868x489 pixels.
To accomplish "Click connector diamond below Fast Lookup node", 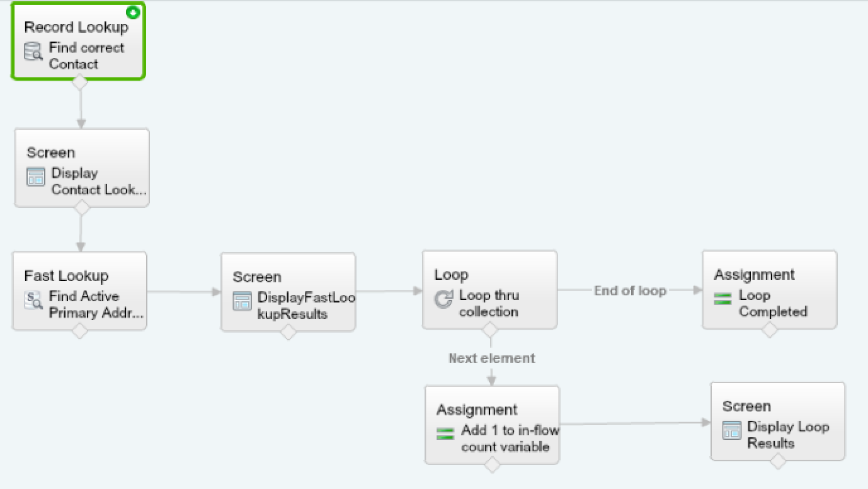I will (x=79, y=331).
